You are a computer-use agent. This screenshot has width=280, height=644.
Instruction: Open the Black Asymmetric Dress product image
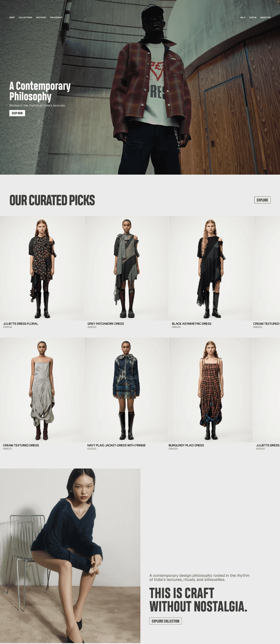(211, 268)
